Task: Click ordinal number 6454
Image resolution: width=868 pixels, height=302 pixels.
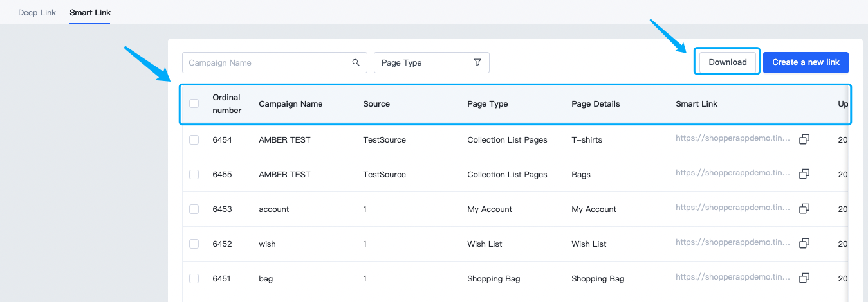Action: (x=222, y=139)
